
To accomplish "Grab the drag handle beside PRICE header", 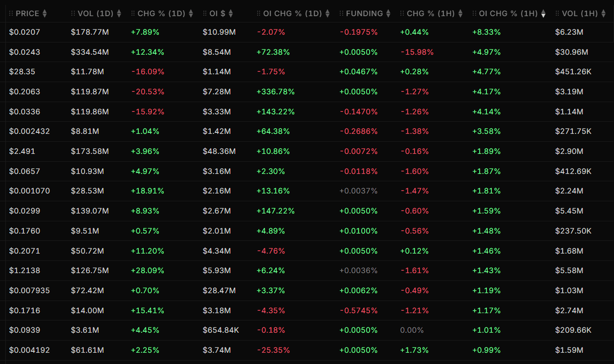I will 12,14.
